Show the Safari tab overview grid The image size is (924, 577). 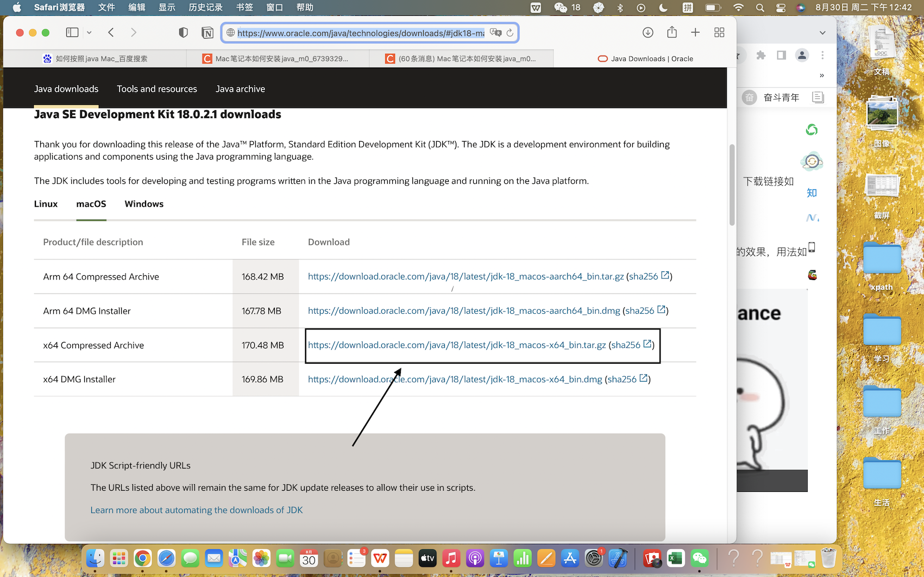[x=719, y=33]
